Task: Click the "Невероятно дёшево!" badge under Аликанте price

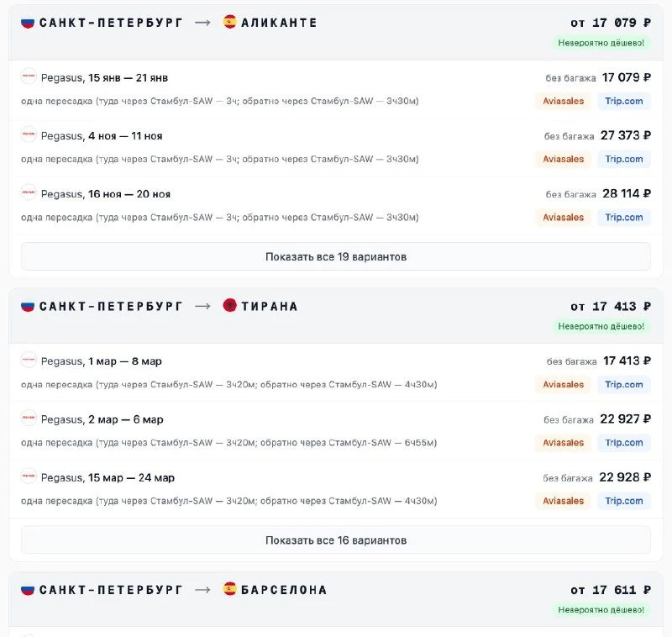Action: 601,43
